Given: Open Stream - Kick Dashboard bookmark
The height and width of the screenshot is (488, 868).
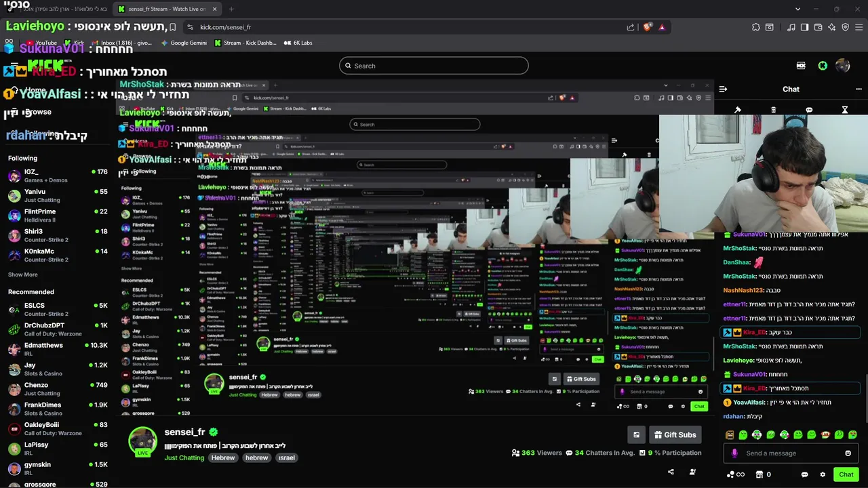Looking at the screenshot, I should (x=245, y=43).
